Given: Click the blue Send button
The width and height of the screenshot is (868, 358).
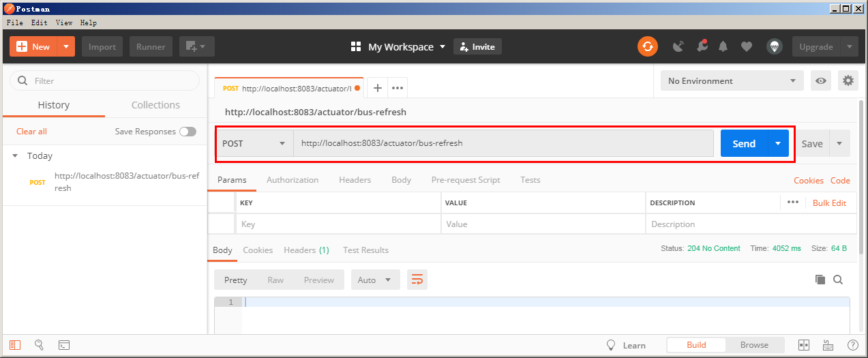Looking at the screenshot, I should click(744, 143).
